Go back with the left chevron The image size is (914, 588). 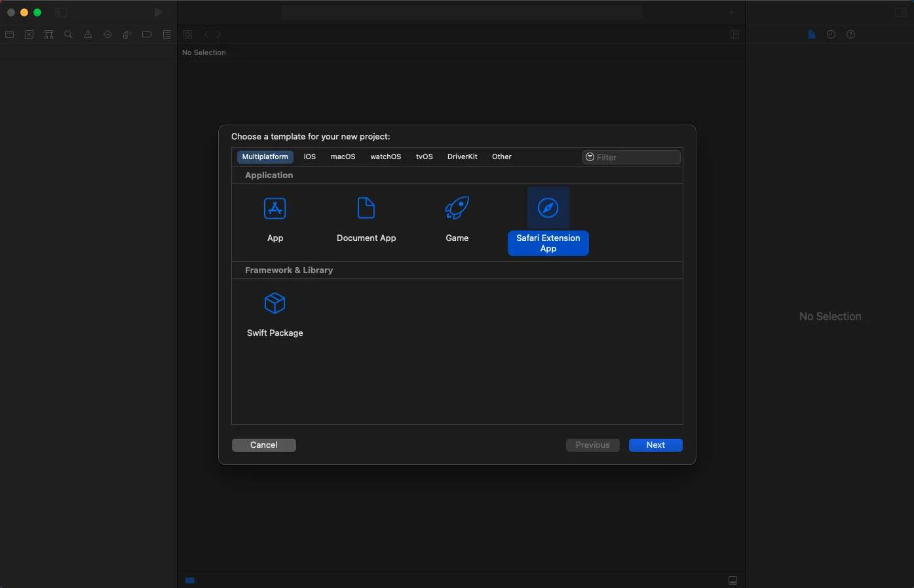tap(206, 35)
